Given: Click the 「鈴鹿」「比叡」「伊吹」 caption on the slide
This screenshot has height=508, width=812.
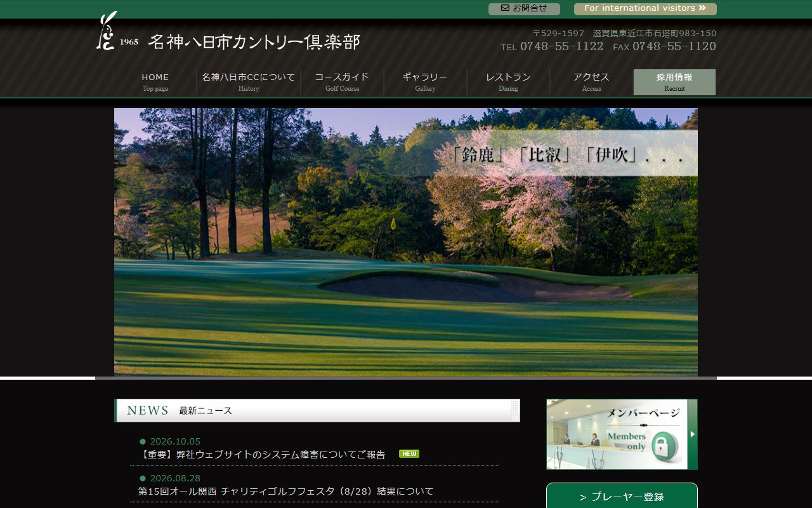Looking at the screenshot, I should click(x=566, y=154).
